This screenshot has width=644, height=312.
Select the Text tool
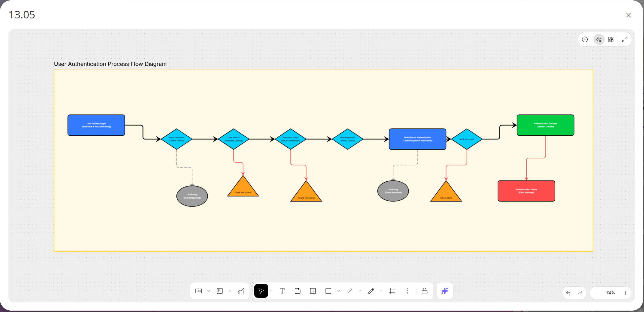coord(282,291)
